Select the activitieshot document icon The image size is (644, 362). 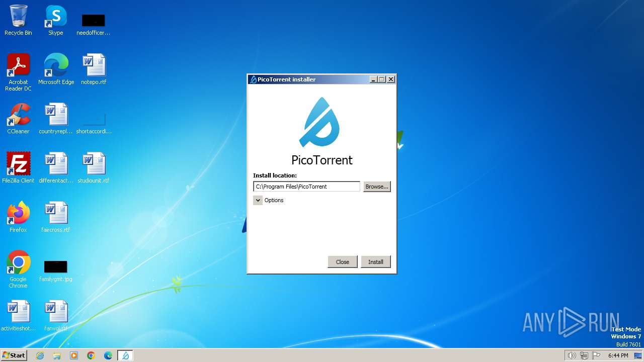point(18,316)
